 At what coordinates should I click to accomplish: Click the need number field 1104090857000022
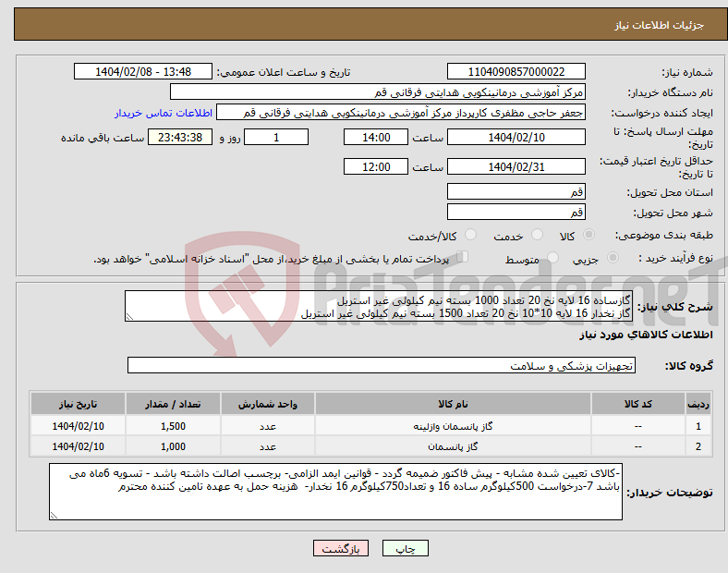516,71
